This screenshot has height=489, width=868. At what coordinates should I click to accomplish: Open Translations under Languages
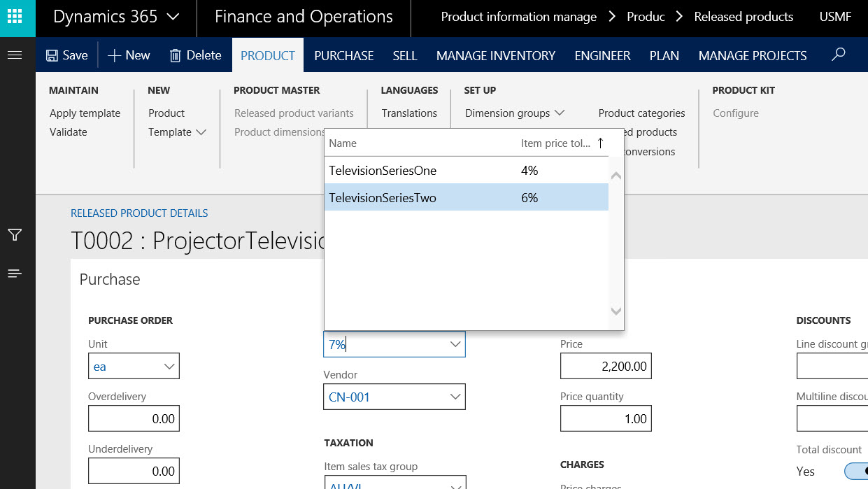point(409,113)
